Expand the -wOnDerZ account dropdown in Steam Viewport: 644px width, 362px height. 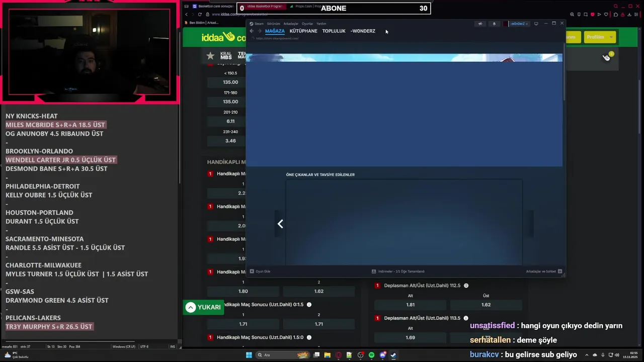point(519,24)
